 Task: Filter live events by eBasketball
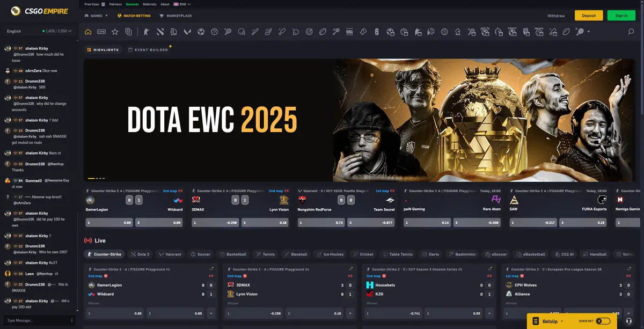point(530,254)
